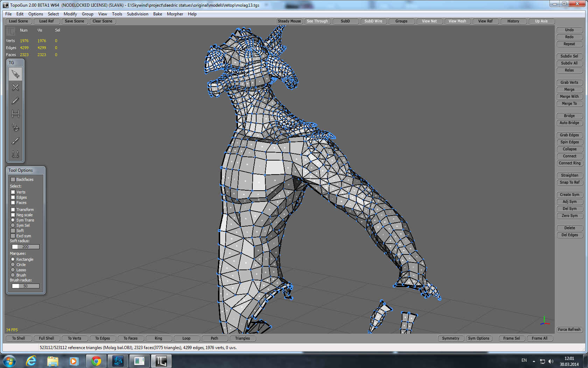Screen dimensions: 588x368
Task: Click the Sym Options button
Action: (479, 338)
